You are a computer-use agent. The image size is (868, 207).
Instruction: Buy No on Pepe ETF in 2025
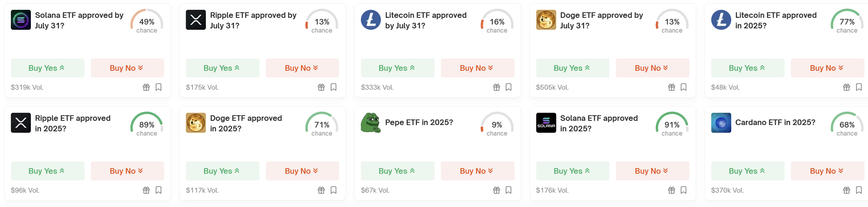click(x=478, y=171)
